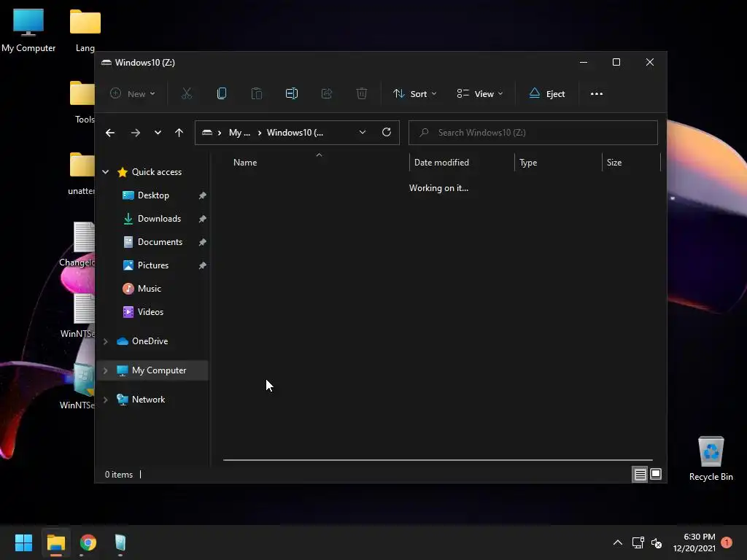Open Pictures in Quick access
Screen dimensions: 747x560
coord(153,265)
